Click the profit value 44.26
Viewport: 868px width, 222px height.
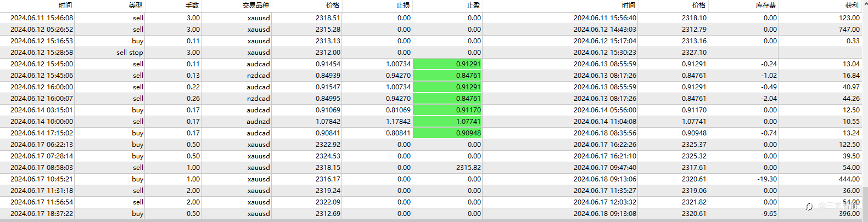(852, 98)
